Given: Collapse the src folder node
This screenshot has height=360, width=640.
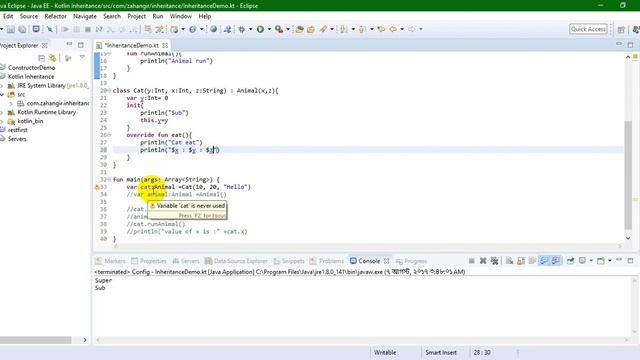Looking at the screenshot, I should pyautogui.click(x=2, y=95).
